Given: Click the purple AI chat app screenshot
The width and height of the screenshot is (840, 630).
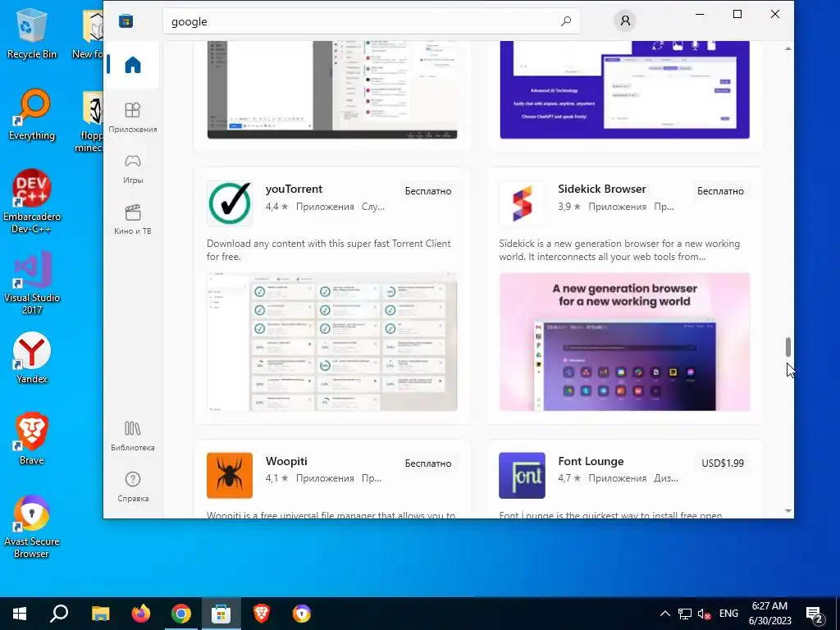Looking at the screenshot, I should (624, 90).
